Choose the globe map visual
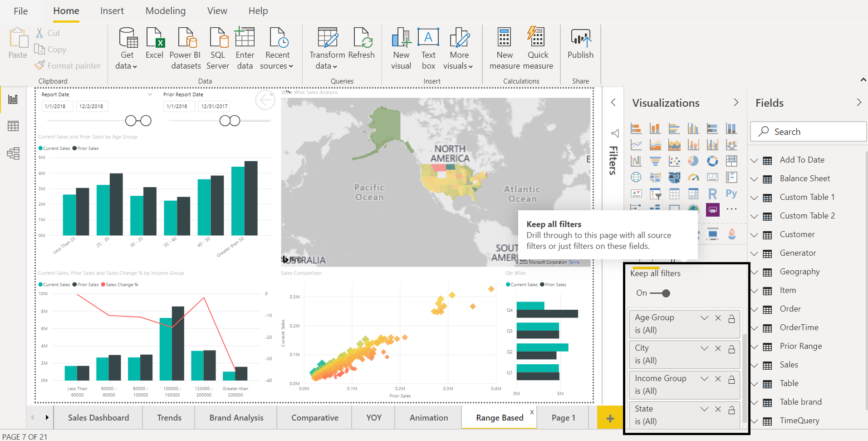 636,178
